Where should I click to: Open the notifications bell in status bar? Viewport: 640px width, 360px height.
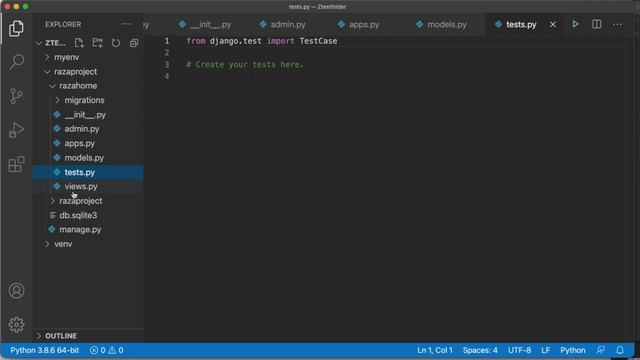click(620, 350)
